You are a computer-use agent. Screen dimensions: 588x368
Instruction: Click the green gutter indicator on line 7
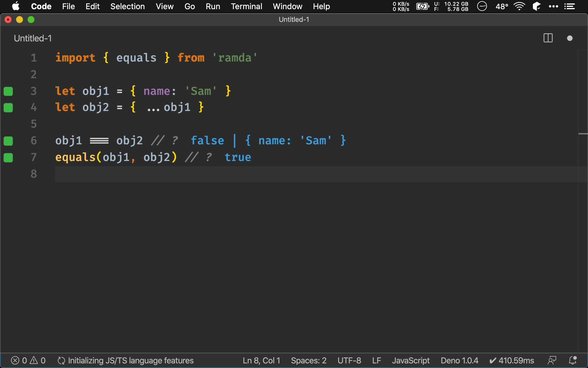point(8,158)
